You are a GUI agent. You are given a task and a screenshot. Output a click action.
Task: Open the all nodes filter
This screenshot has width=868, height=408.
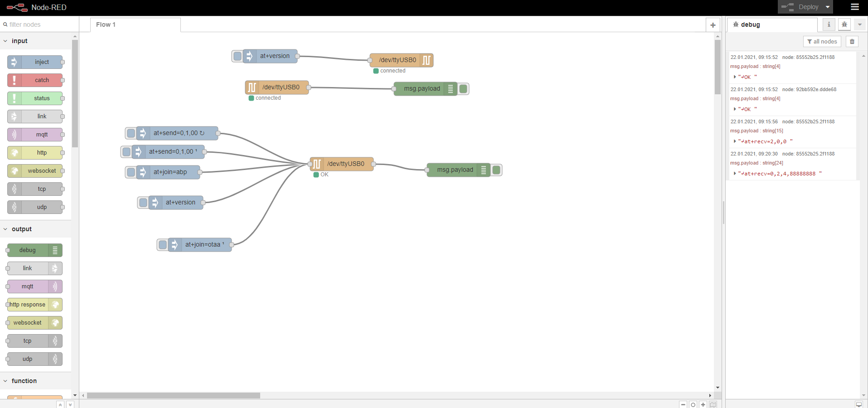coord(822,41)
